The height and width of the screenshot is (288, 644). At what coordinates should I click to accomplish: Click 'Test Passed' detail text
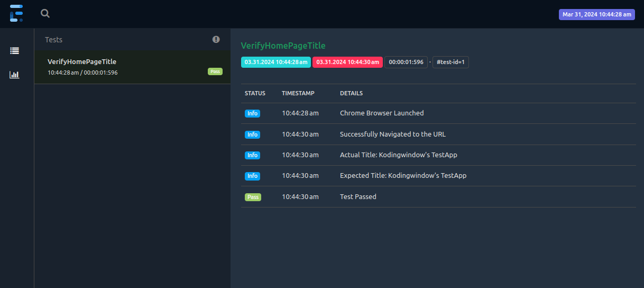pos(358,197)
